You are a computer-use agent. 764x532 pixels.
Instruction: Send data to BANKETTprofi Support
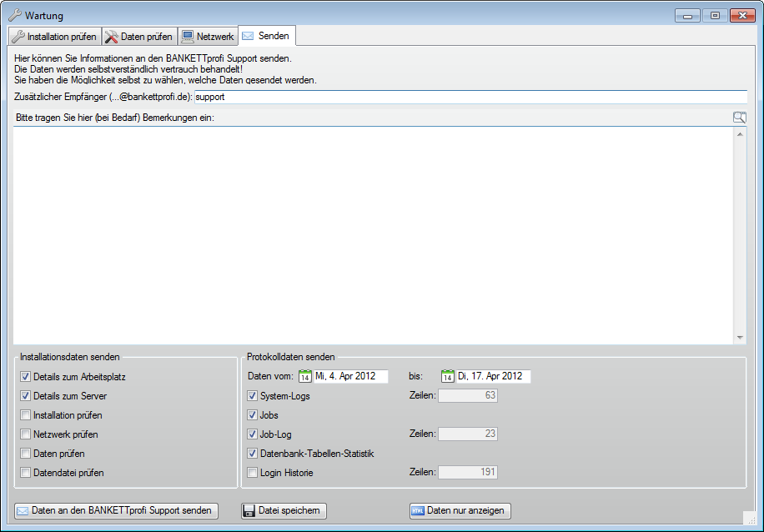116,510
